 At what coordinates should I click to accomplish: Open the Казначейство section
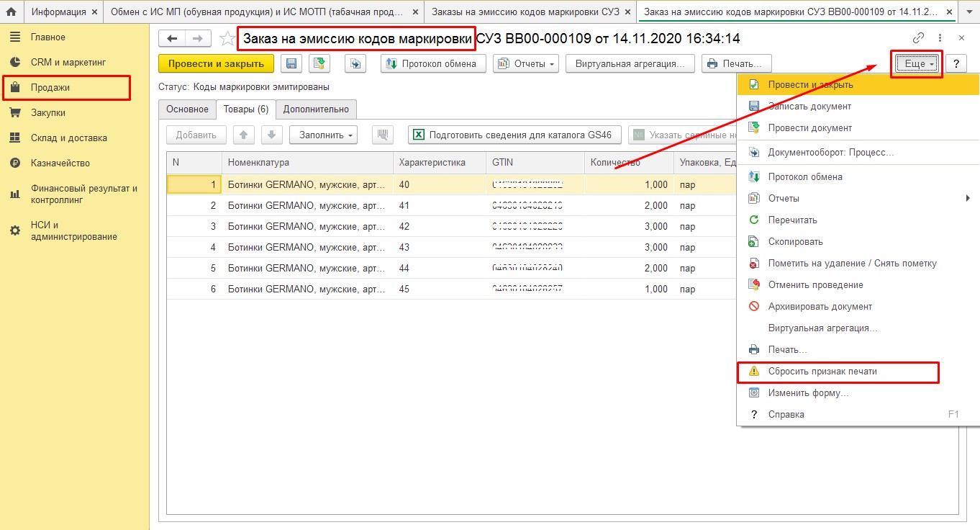pos(75,163)
